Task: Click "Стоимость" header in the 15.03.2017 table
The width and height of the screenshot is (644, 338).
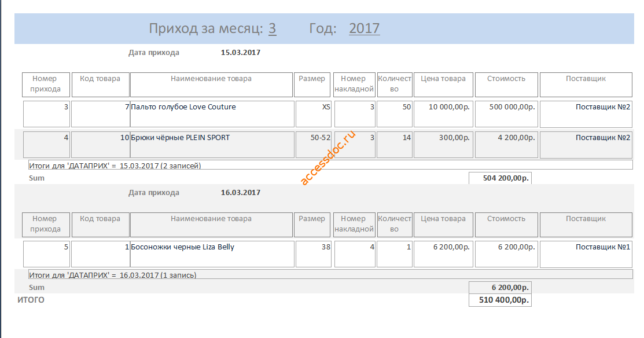Action: click(x=506, y=84)
